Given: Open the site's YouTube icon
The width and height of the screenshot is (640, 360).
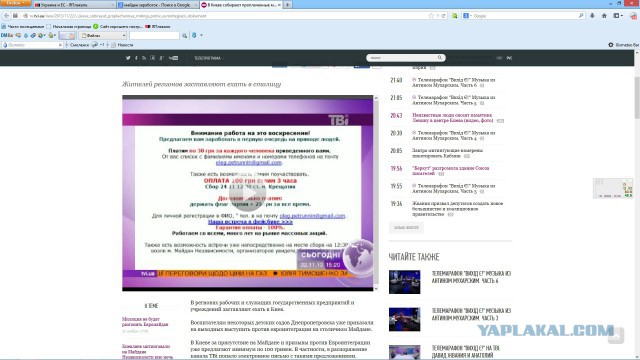Looking at the screenshot, I should coord(173,58).
